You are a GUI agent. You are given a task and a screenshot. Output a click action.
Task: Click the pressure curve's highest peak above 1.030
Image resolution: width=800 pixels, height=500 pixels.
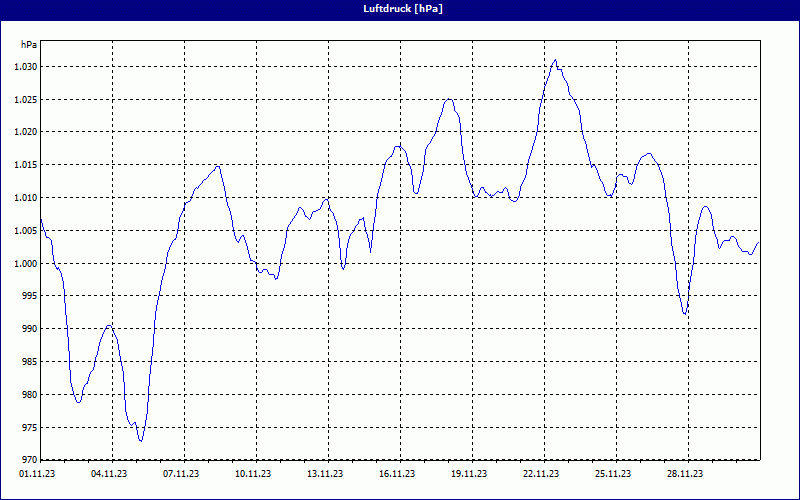(x=555, y=60)
